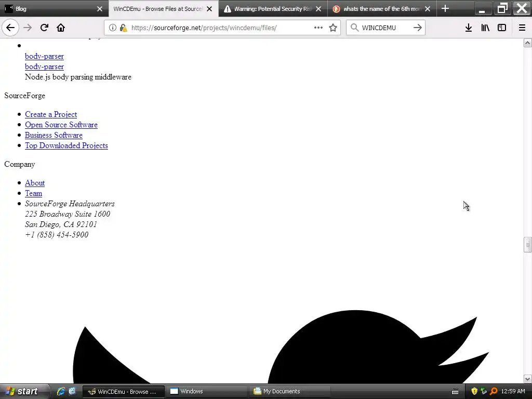Switch to the Windows taskbar window
Screen dimensions: 532x399
coord(207,392)
